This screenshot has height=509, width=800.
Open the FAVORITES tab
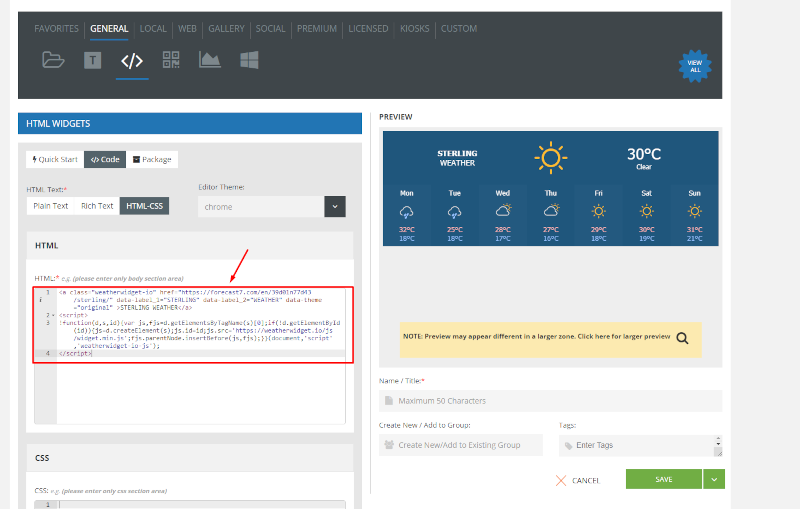tap(57, 29)
